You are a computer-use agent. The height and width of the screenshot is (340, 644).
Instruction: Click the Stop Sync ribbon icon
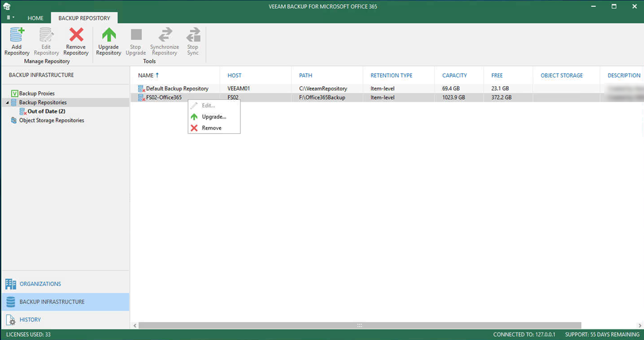(x=193, y=35)
